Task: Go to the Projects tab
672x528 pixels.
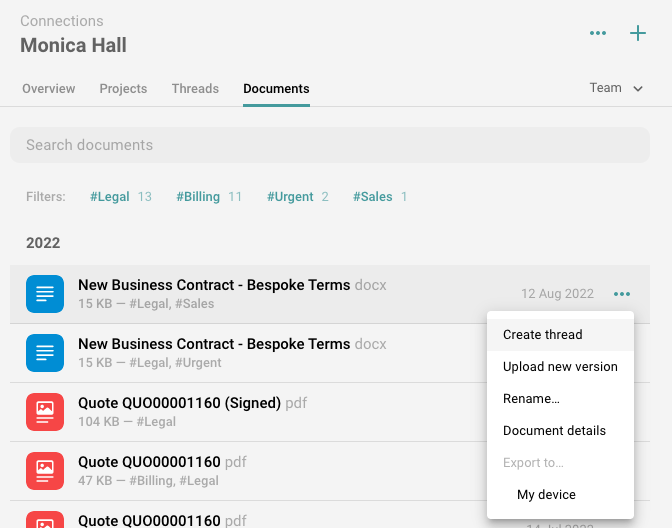Action: tap(123, 89)
